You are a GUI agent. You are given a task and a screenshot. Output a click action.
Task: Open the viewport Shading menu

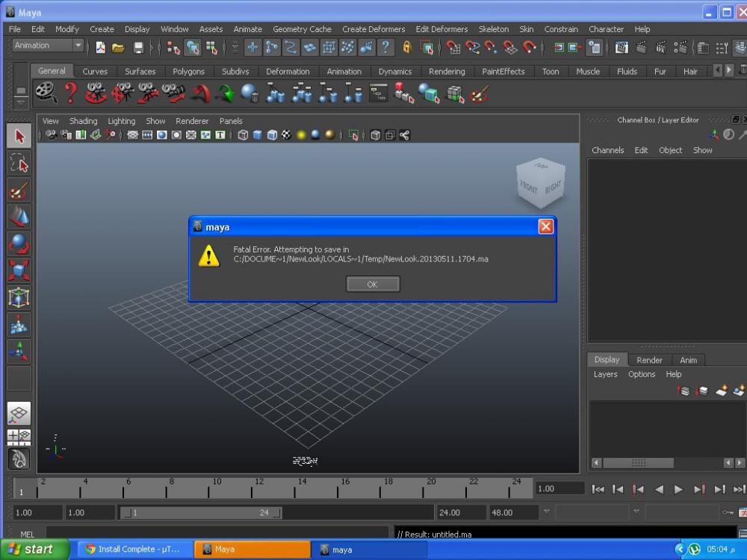click(x=84, y=121)
